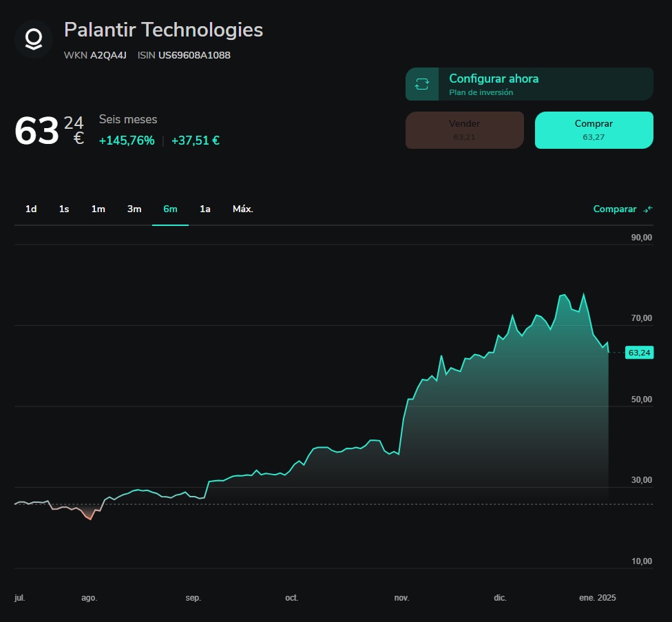Open Configurar ahora investment plan
672x622 pixels.
528,83
